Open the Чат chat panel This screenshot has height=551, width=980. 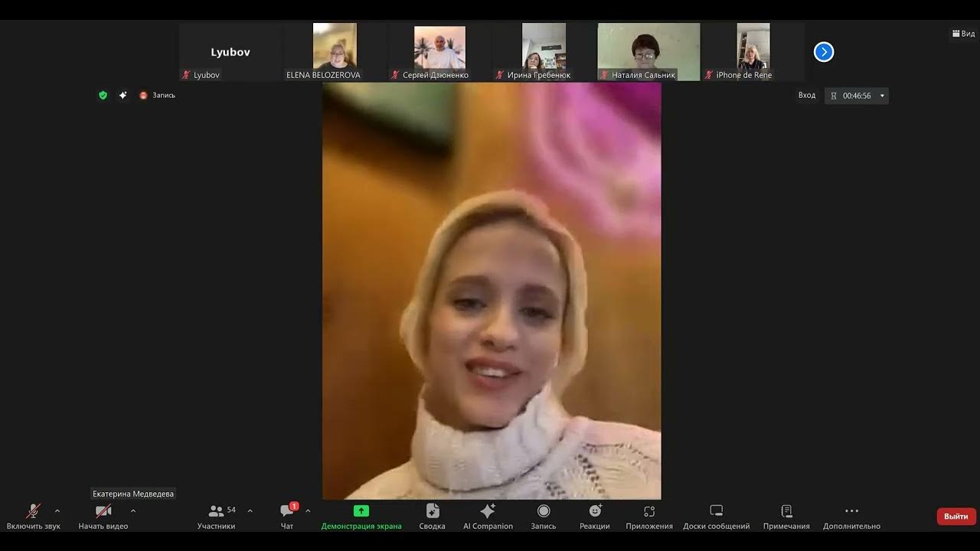click(x=287, y=517)
